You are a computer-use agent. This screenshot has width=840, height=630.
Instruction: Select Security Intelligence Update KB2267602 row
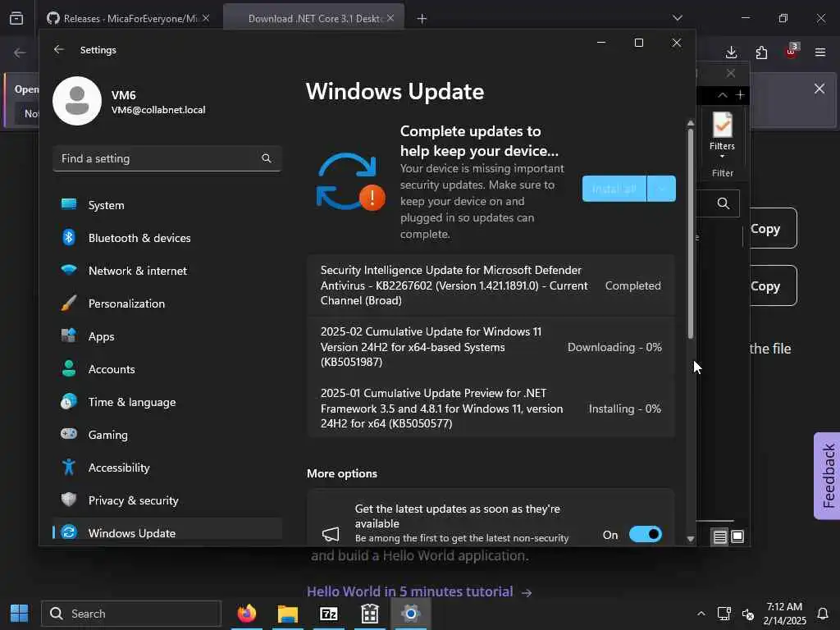[491, 285]
